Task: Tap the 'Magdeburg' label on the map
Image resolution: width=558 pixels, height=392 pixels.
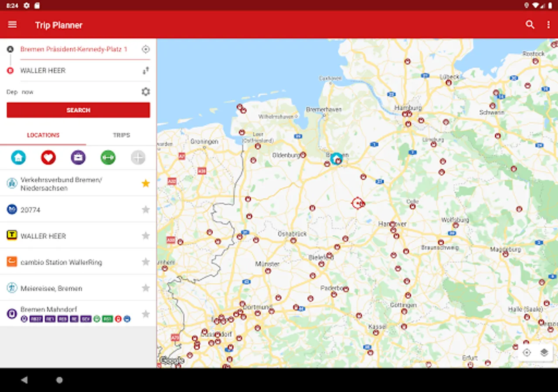Action: coord(506,250)
